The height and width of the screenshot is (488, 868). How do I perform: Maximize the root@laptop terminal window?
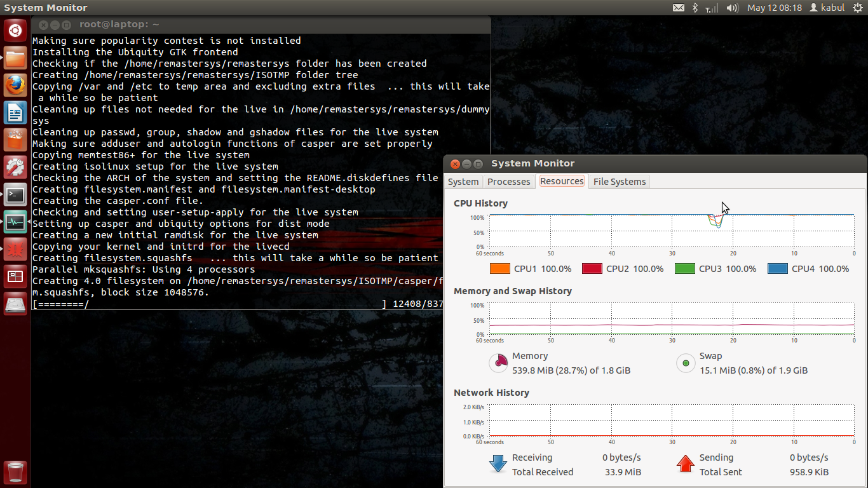[x=67, y=25]
